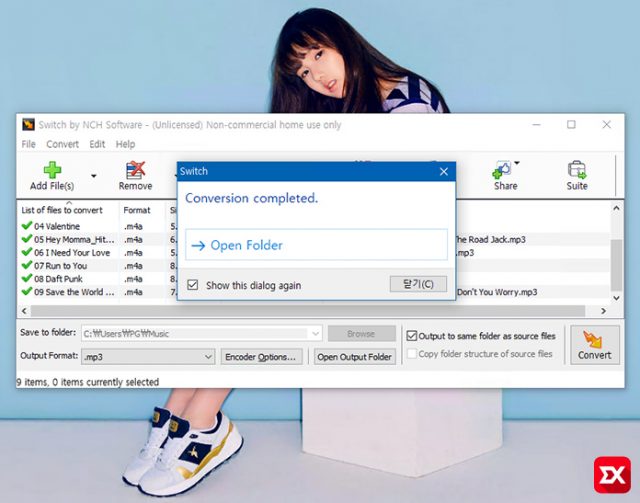Click the Encoder Options button
The height and width of the screenshot is (503, 640).
click(x=261, y=357)
